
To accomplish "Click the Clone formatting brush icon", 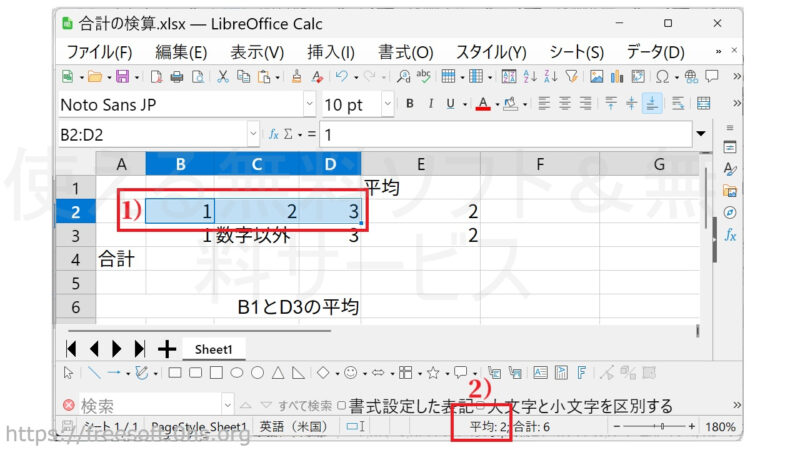I will pyautogui.click(x=296, y=77).
